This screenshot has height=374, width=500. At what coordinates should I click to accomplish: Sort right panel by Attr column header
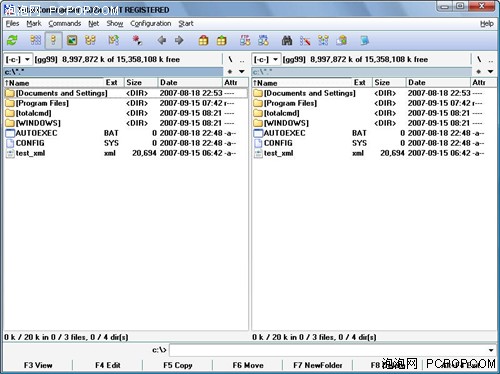(x=483, y=83)
